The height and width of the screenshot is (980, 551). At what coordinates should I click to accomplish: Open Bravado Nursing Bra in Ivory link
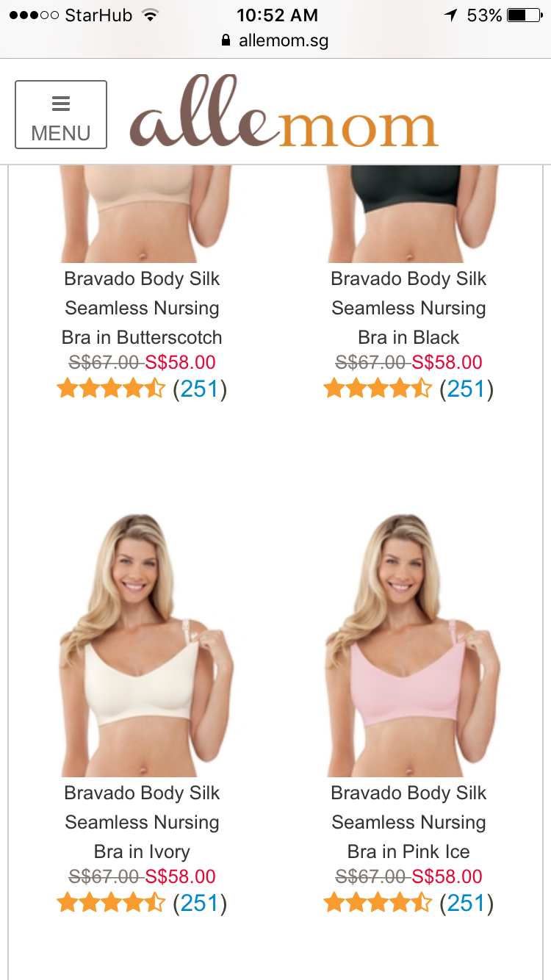142,822
